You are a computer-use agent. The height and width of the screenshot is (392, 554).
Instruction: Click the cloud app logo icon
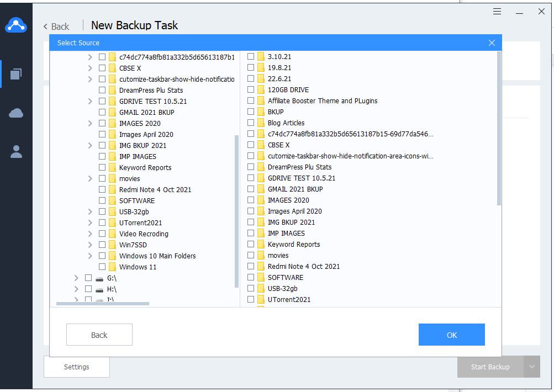coord(16,25)
